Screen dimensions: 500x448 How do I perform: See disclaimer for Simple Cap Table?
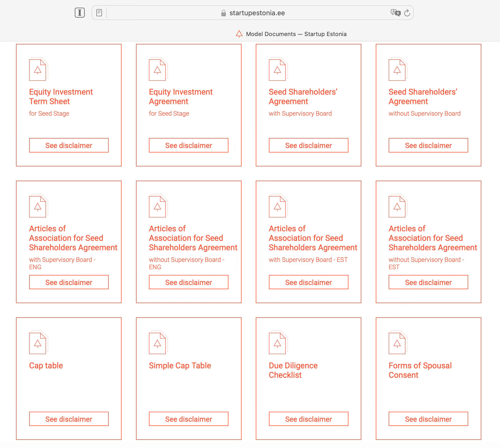pyautogui.click(x=189, y=419)
